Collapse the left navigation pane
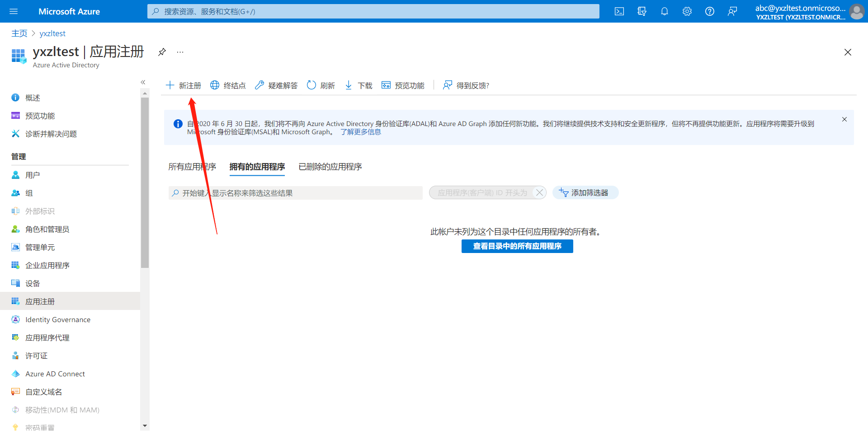 tap(143, 82)
